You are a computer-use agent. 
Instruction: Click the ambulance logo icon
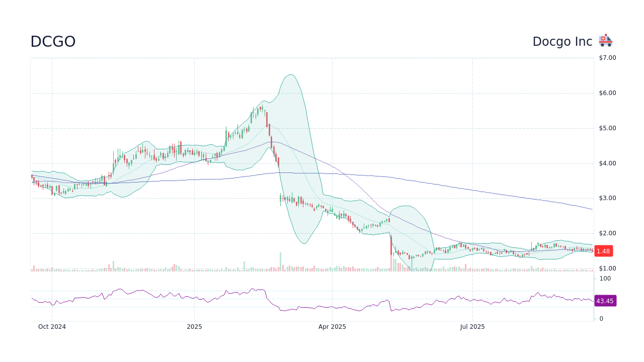[605, 40]
